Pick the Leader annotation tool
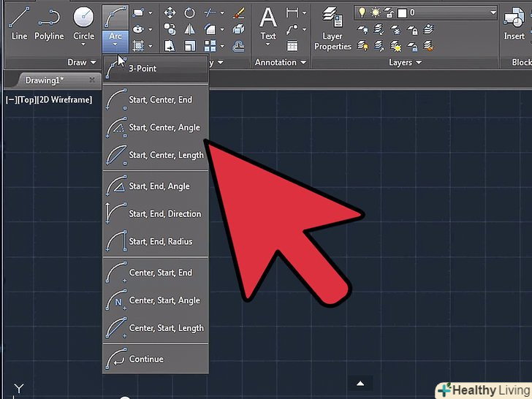532x399 pixels. coord(292,29)
